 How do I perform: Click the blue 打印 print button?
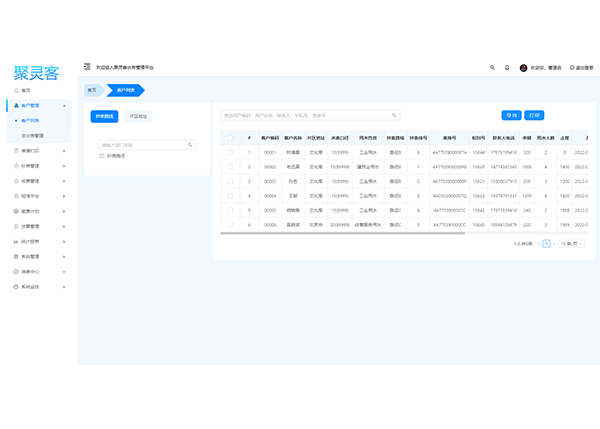534,115
